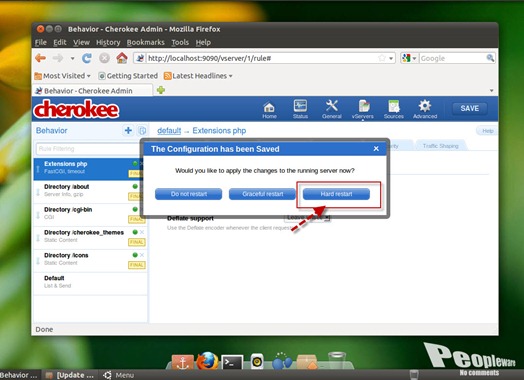524x380 pixels.
Task: Open the anchor dock icon
Action: tap(182, 362)
